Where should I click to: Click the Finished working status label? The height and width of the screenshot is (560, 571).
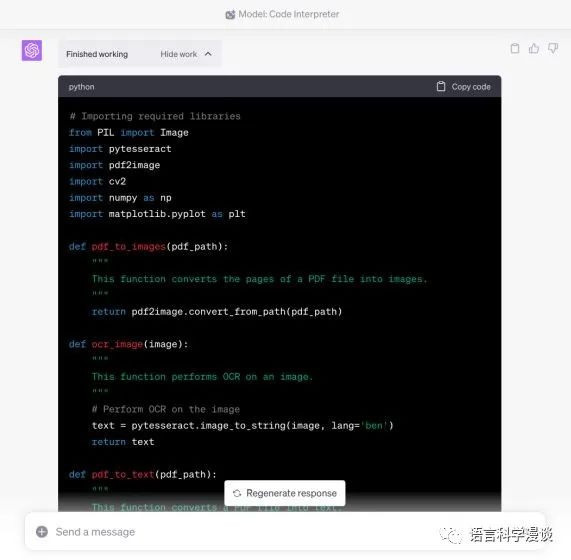point(97,54)
